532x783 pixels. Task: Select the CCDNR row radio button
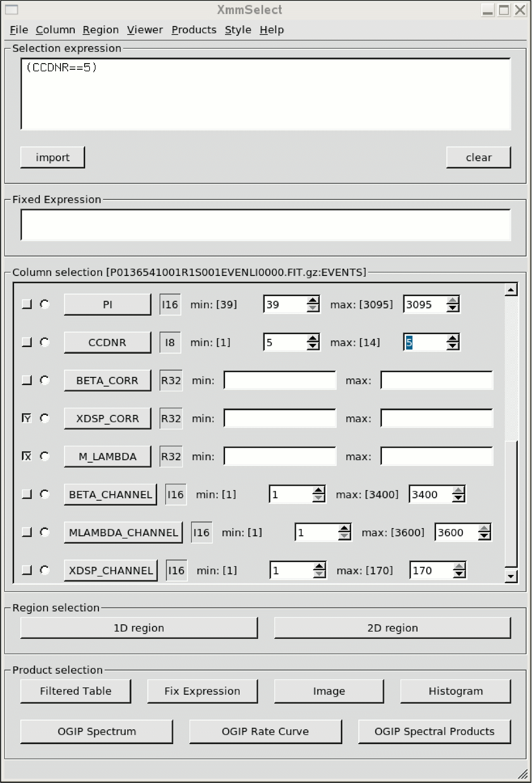[x=44, y=342]
